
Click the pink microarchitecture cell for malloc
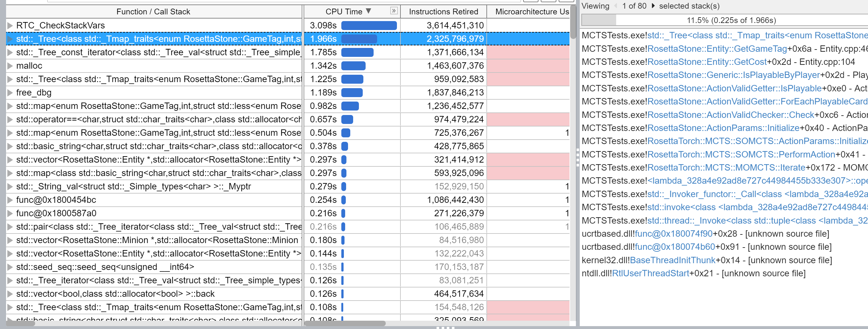(x=528, y=66)
